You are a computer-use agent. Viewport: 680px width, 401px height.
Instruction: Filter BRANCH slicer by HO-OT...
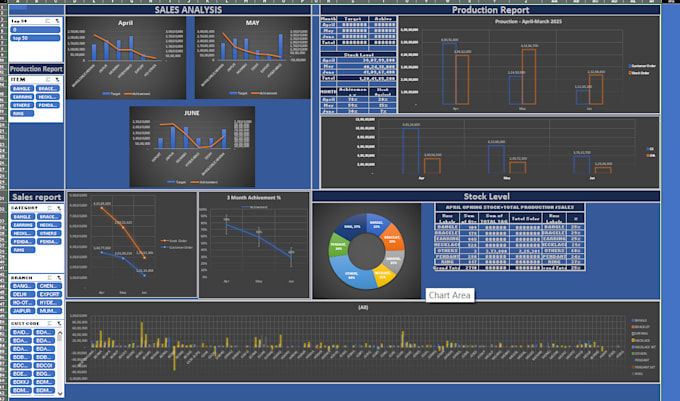click(x=22, y=303)
